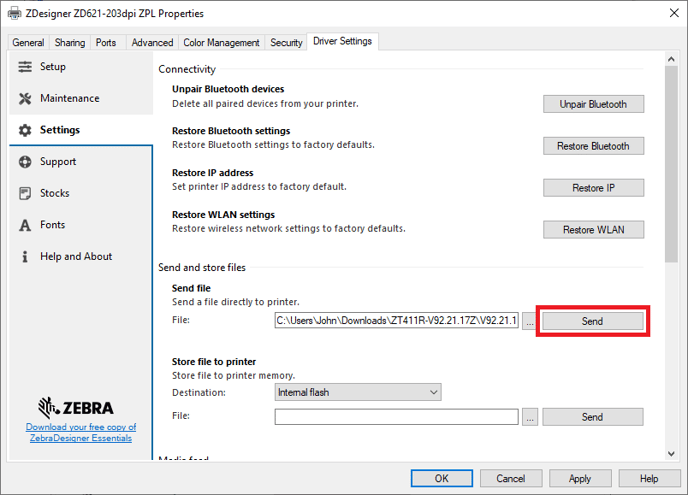Select Fonts text in the sidebar
The image size is (688, 495).
pos(52,225)
